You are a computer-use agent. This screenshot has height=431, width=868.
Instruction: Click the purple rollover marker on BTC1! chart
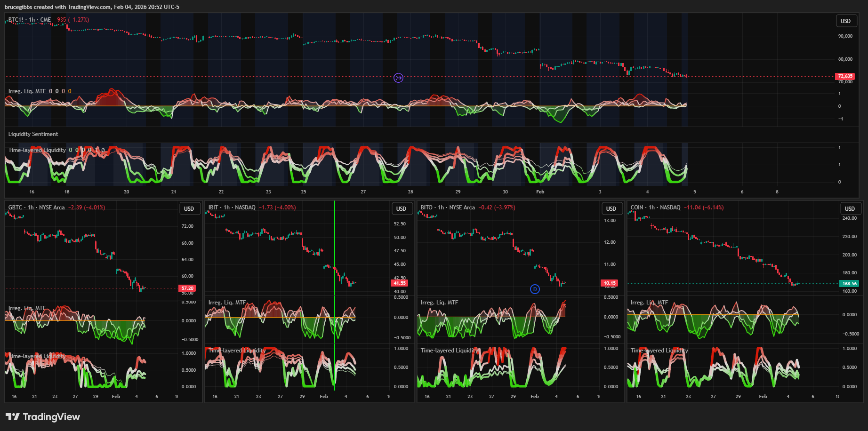[398, 78]
